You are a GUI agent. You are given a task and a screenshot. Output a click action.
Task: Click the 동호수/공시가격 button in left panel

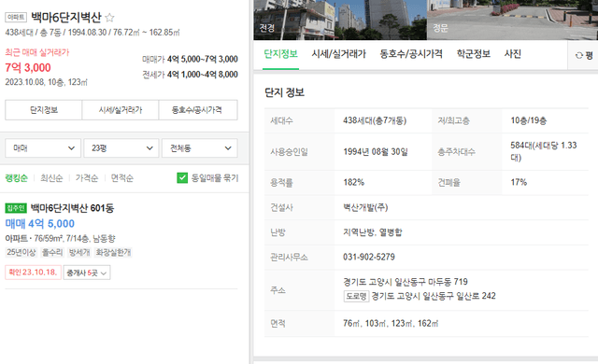[198, 110]
